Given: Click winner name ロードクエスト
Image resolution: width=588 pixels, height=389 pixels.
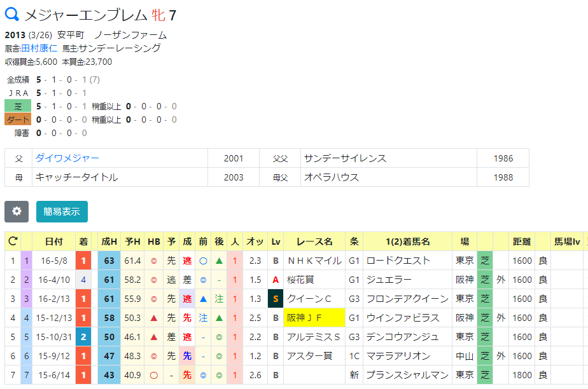Looking at the screenshot, I should pos(398,261).
